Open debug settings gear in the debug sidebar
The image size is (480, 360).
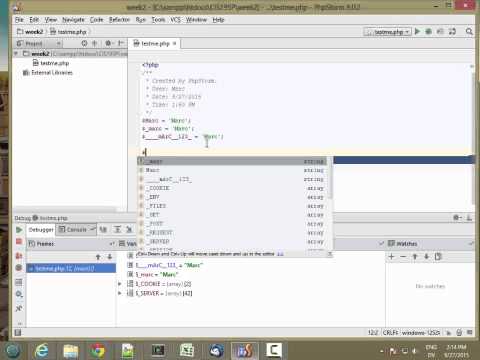click(x=19, y=294)
